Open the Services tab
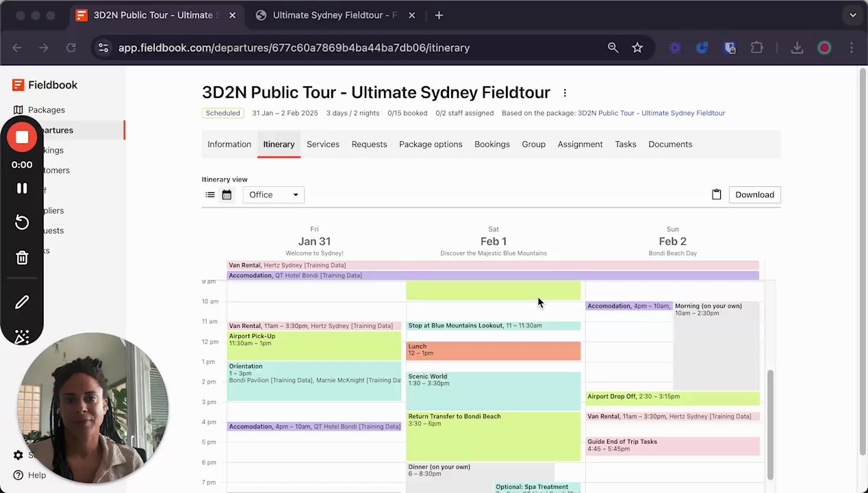This screenshot has height=493, width=868. point(323,144)
